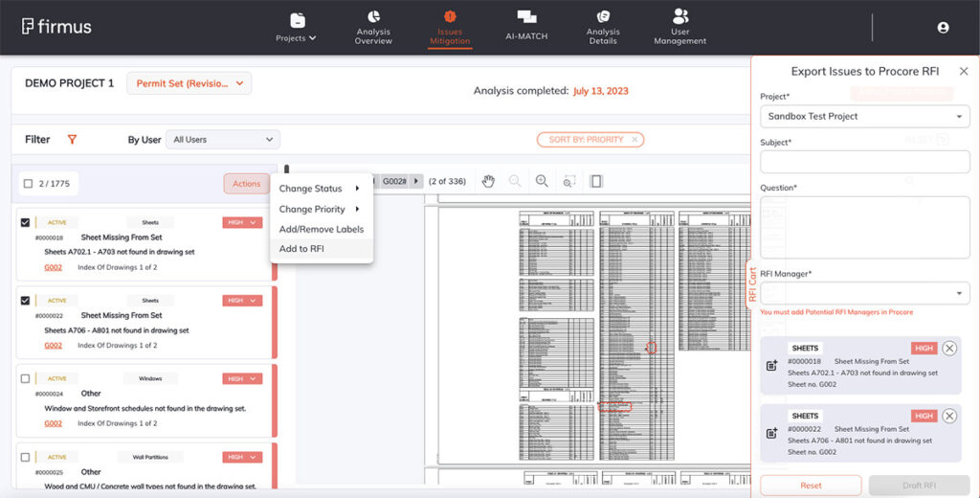Toggle the side-by-side page view icon
This screenshot has width=980, height=498.
tap(596, 181)
